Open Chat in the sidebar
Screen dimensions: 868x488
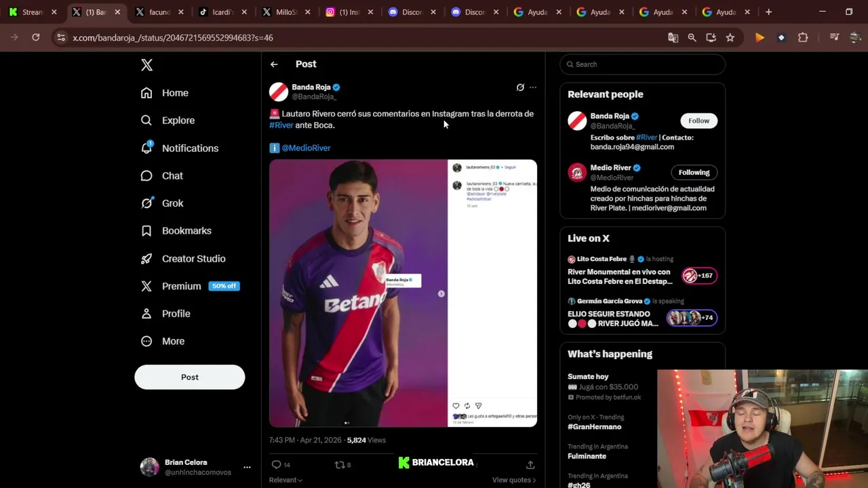(162, 176)
